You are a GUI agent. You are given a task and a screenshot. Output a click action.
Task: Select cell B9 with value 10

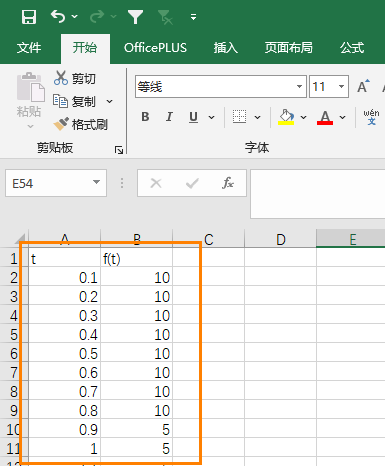[137, 410]
